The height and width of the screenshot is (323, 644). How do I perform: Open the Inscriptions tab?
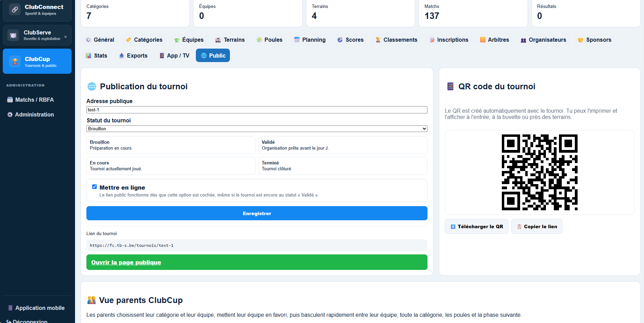[x=449, y=40]
